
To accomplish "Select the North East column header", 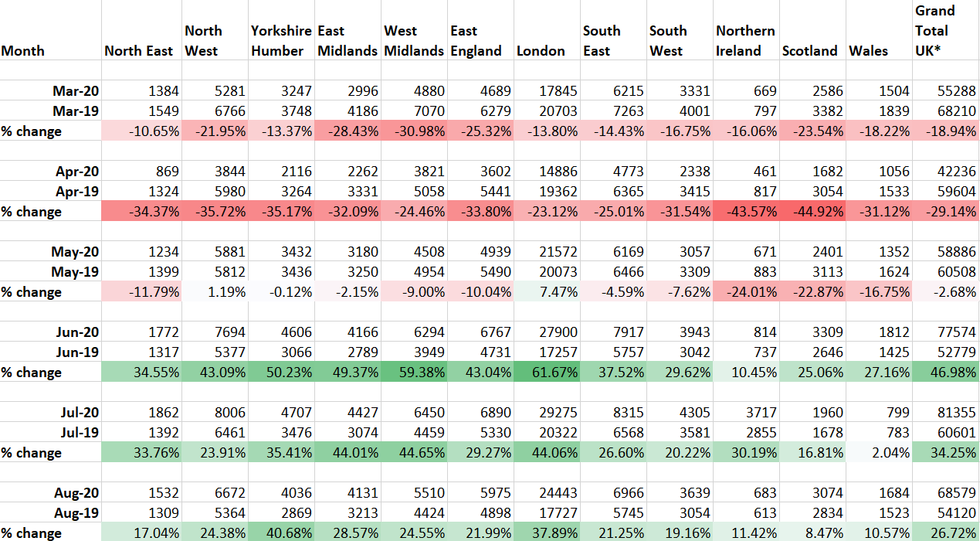I will [x=139, y=51].
